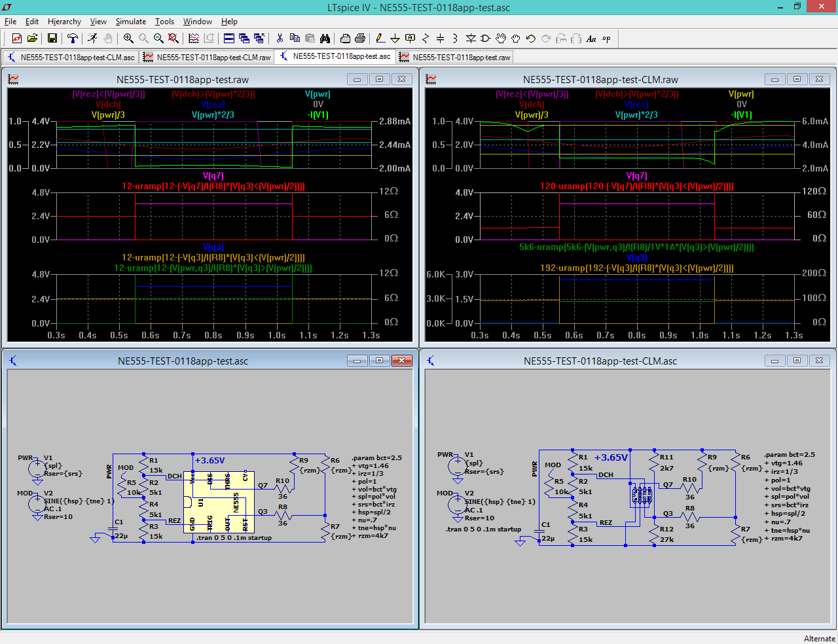Select the Capacitor placement tool

point(441,39)
